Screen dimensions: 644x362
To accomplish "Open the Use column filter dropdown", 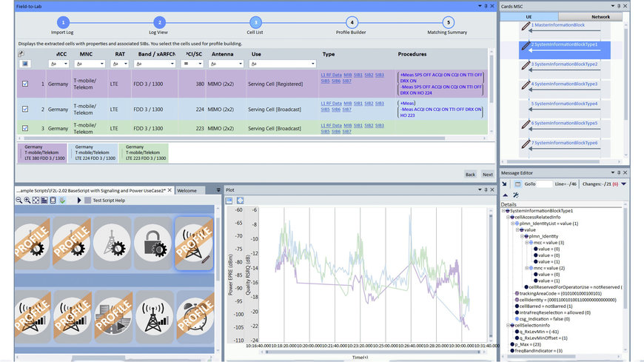I will coord(312,64).
